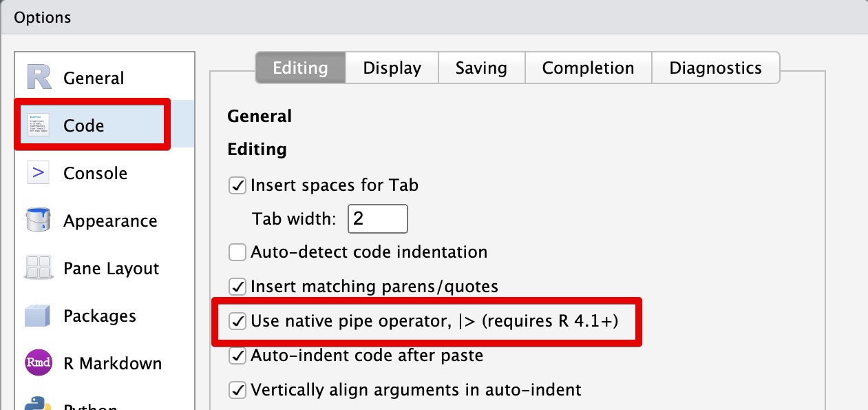The width and height of the screenshot is (868, 410).
Task: Uncheck Insert spaces for Tab
Action: pyautogui.click(x=237, y=185)
